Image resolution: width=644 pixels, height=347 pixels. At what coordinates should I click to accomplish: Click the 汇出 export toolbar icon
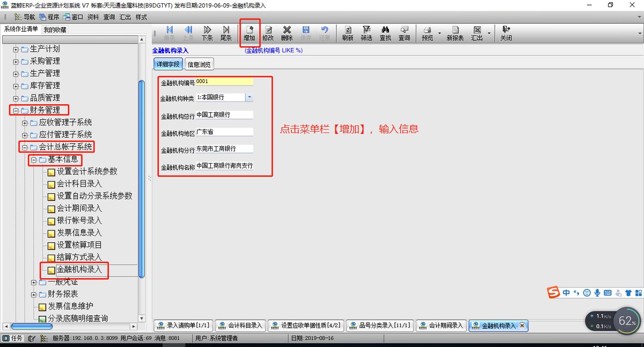477,33
